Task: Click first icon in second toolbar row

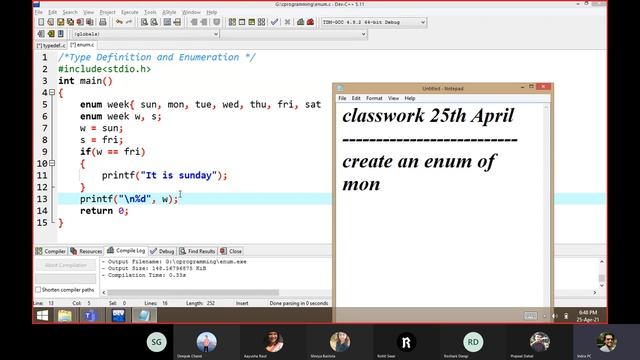Action: pos(41,34)
